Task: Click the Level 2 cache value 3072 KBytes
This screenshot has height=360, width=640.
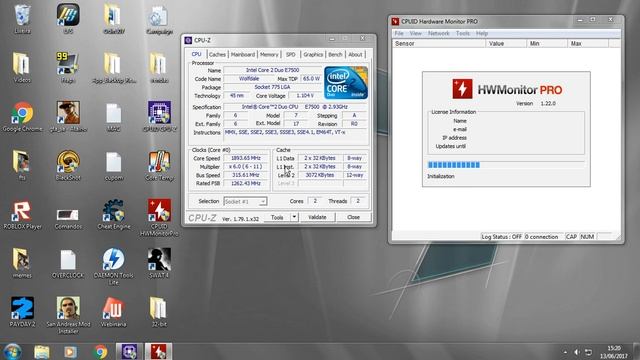Action: 320,175
